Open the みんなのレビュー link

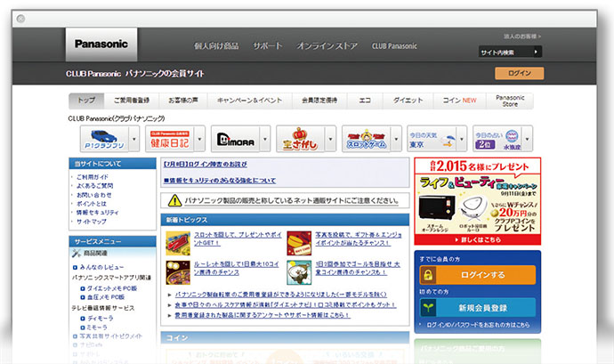(101, 267)
